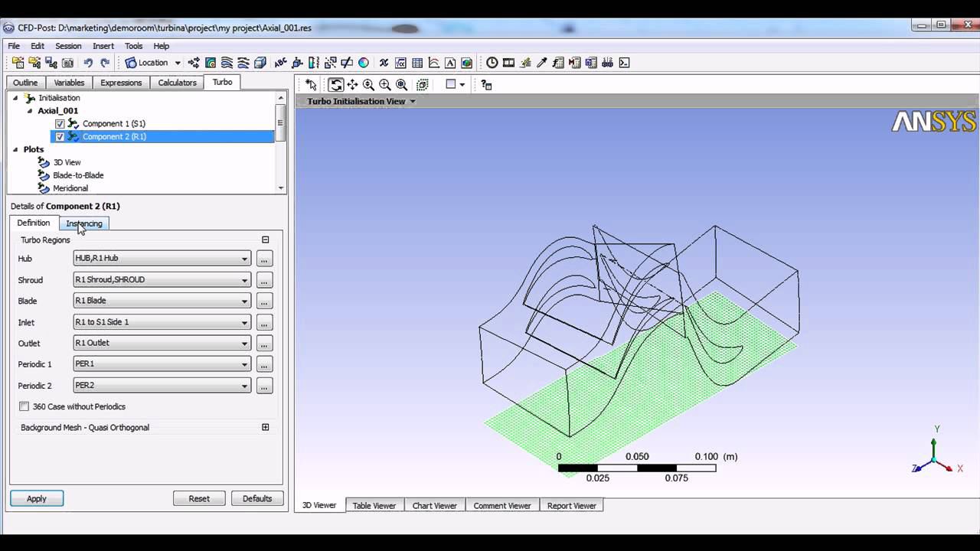
Task: Insert a Text label (ABC icon)
Action: click(280, 63)
